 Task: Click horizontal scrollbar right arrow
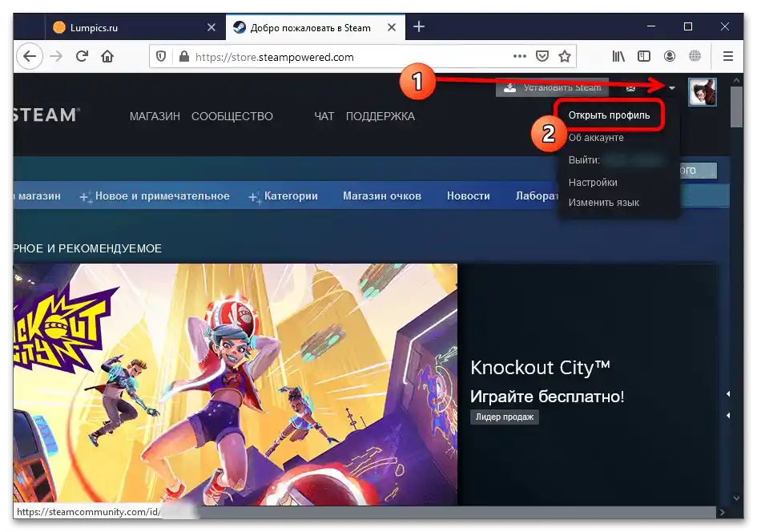click(723, 512)
